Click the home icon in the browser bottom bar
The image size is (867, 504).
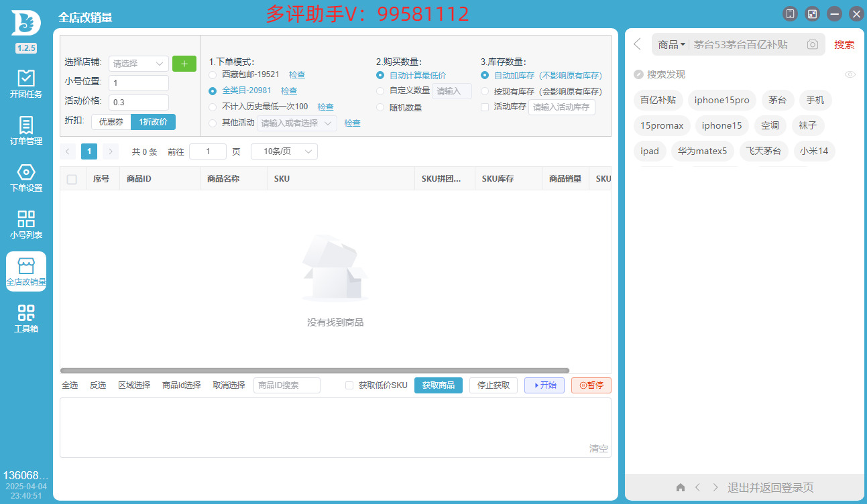pos(681,487)
